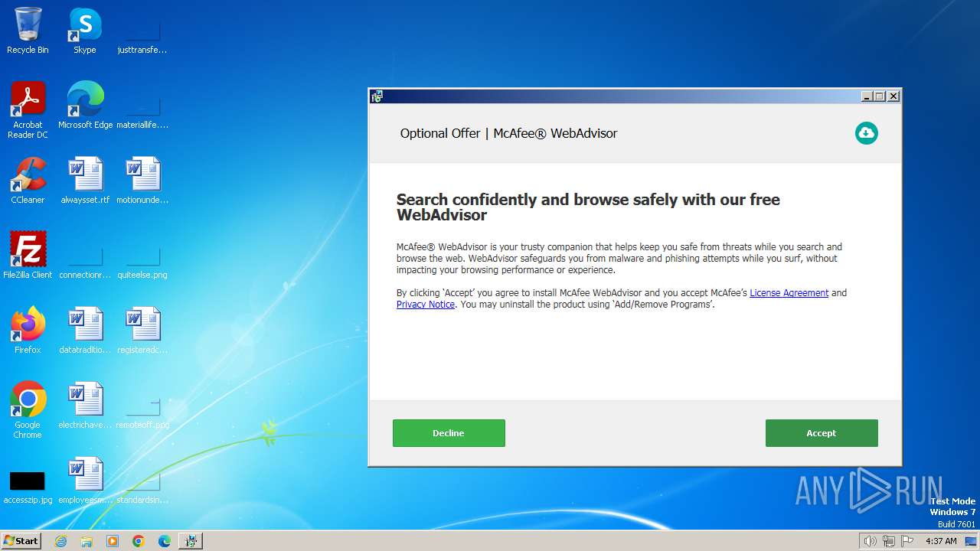
Task: Minimize the installer window
Action: (x=867, y=96)
